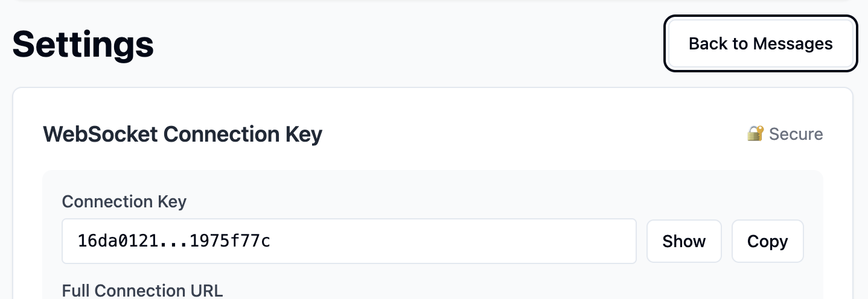Toggle key visibility using the Show button
Screen dimensions: 868x299
pyautogui.click(x=684, y=241)
